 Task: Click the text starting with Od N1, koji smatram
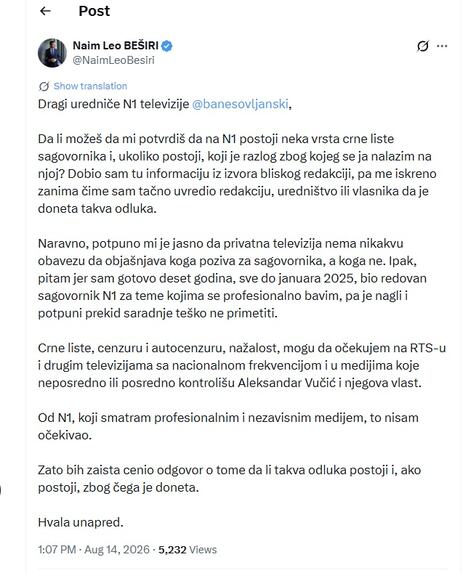[228, 426]
